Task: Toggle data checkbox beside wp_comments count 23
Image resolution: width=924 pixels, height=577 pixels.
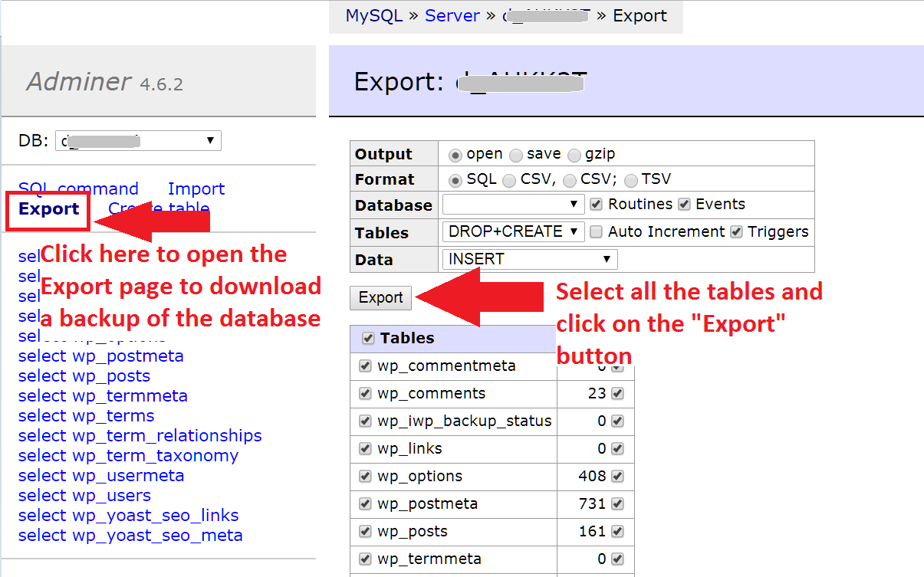Action: tap(618, 394)
